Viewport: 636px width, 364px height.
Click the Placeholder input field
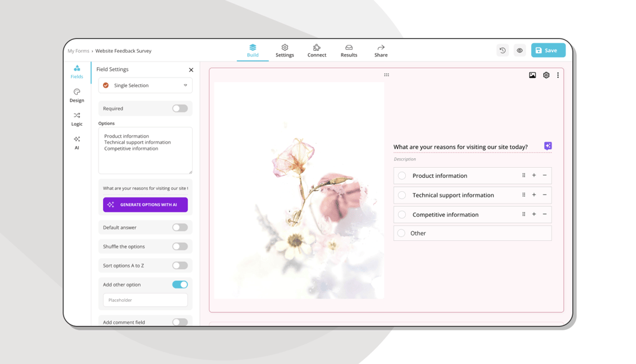(145, 300)
